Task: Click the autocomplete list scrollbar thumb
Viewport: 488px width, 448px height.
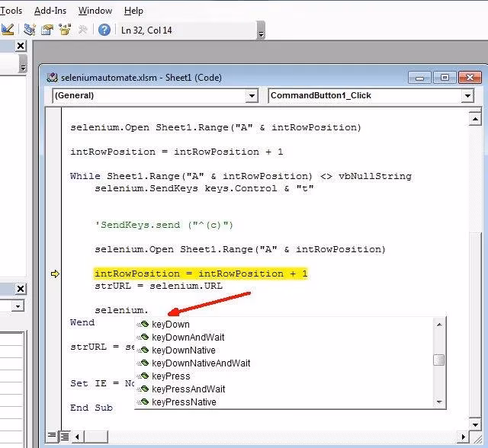Action: (439, 360)
